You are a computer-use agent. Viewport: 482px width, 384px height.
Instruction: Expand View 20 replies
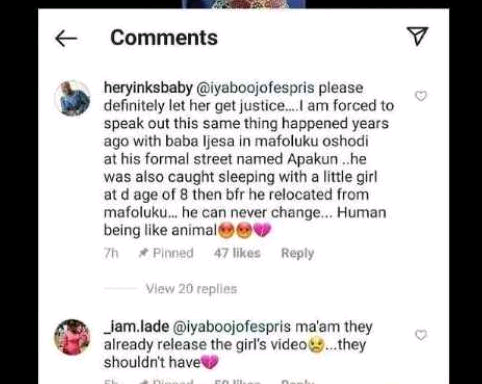[x=191, y=289]
